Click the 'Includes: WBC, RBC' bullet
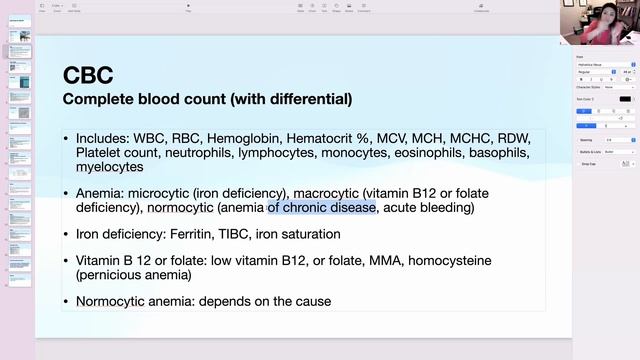 (303, 152)
